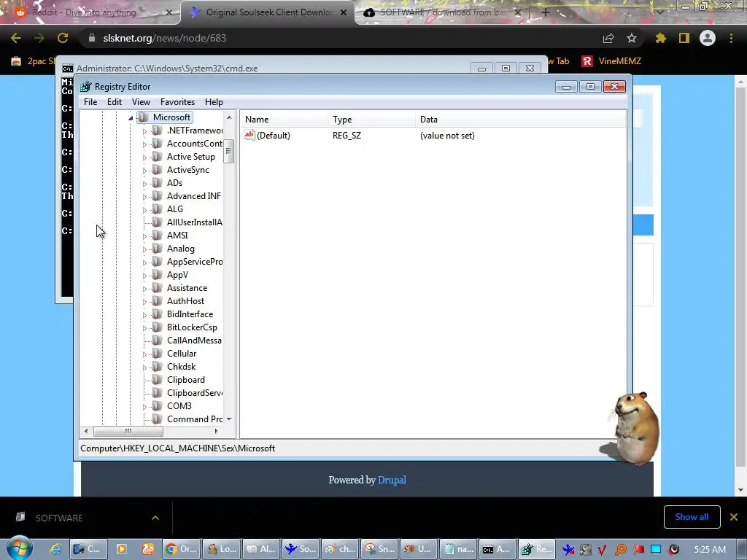Viewport: 747px width, 560px height.
Task: Expand the .NETFramework key
Action: point(145,131)
